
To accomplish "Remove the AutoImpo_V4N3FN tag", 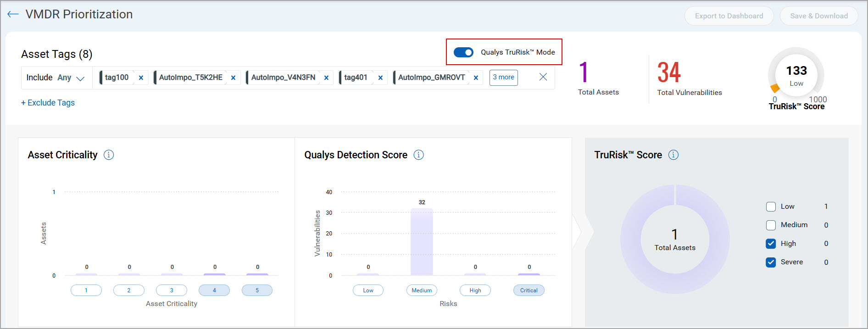I will (326, 78).
